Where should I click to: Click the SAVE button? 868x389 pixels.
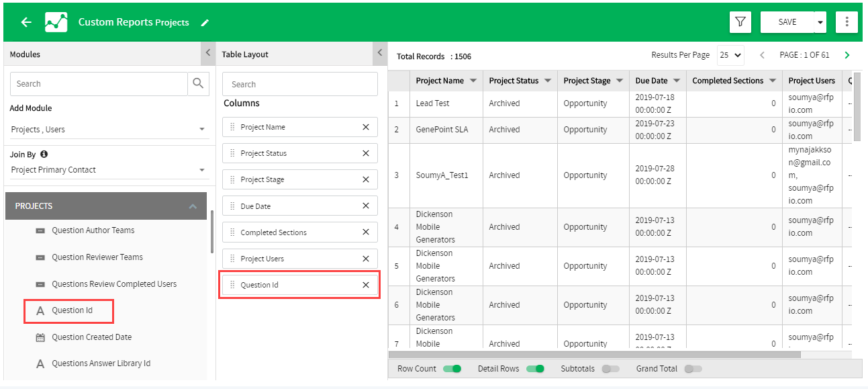tap(787, 22)
